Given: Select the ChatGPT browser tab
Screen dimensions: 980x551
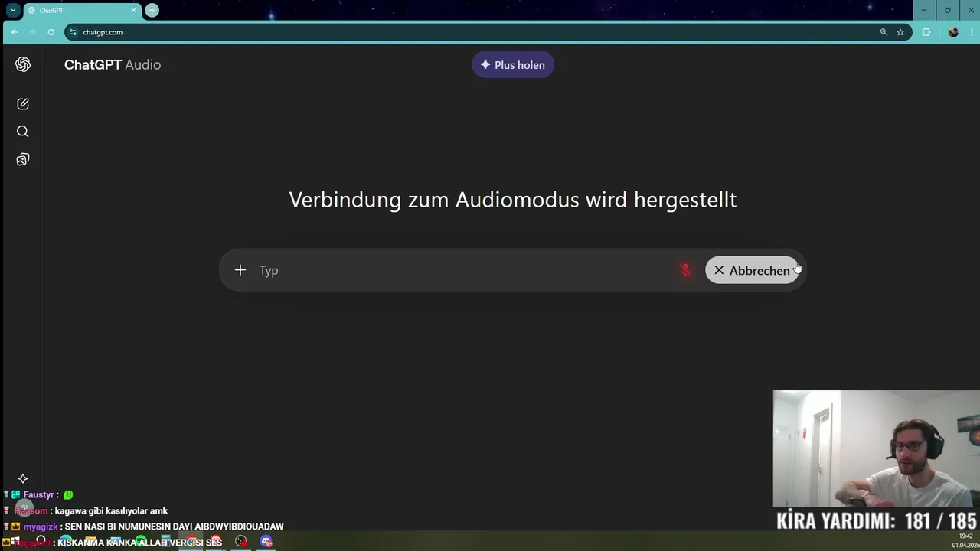Looking at the screenshot, I should (x=82, y=11).
